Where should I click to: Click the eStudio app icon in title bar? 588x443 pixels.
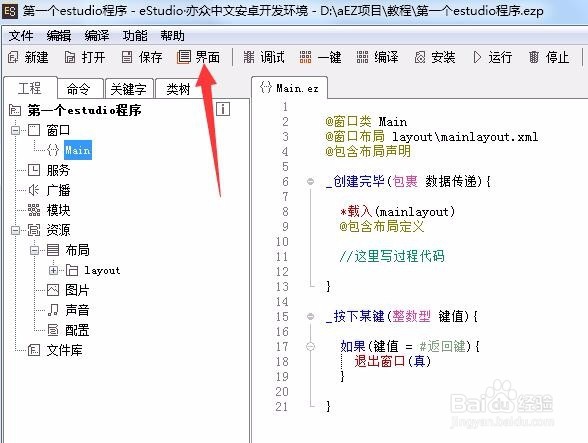click(10, 11)
